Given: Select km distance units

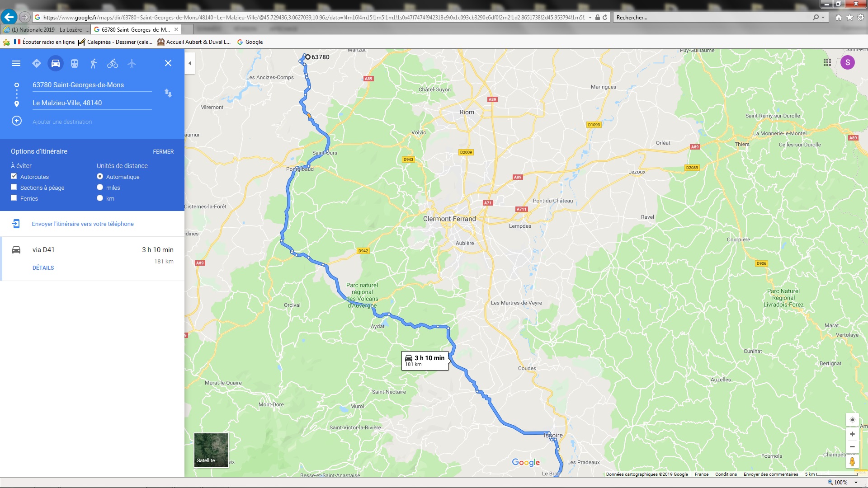Looking at the screenshot, I should 100,198.
